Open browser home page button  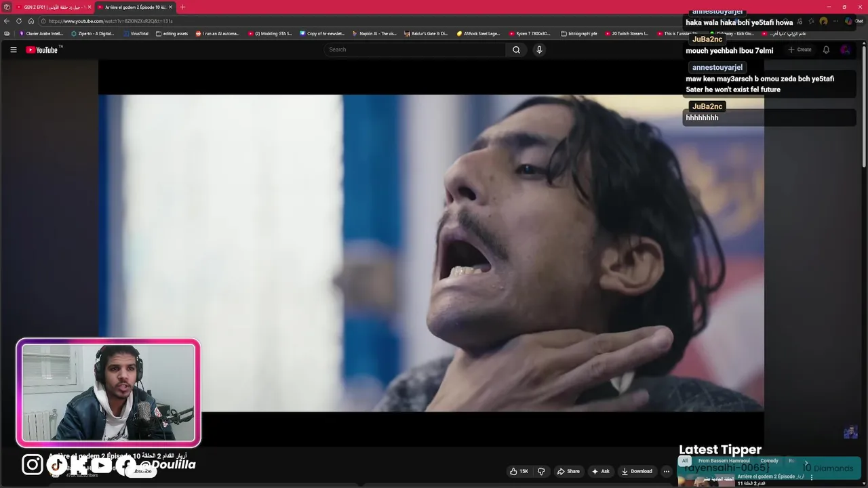point(31,21)
